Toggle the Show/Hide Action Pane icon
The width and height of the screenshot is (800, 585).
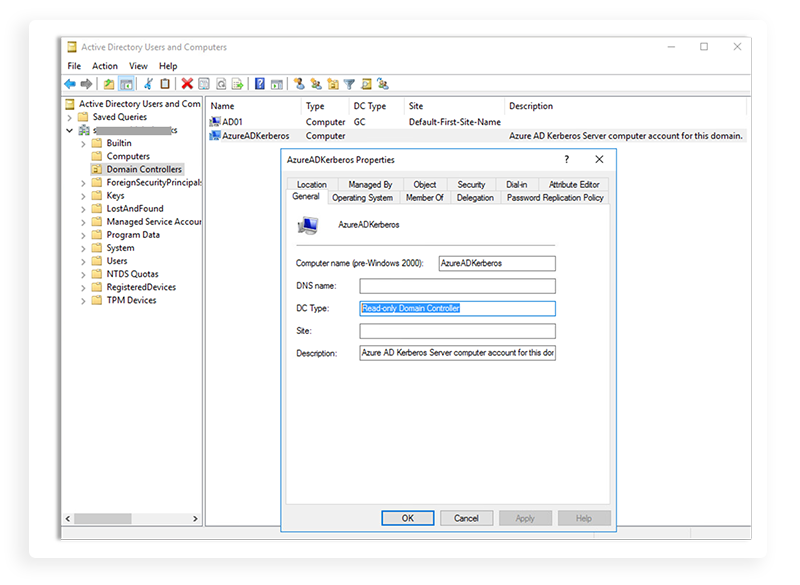277,84
